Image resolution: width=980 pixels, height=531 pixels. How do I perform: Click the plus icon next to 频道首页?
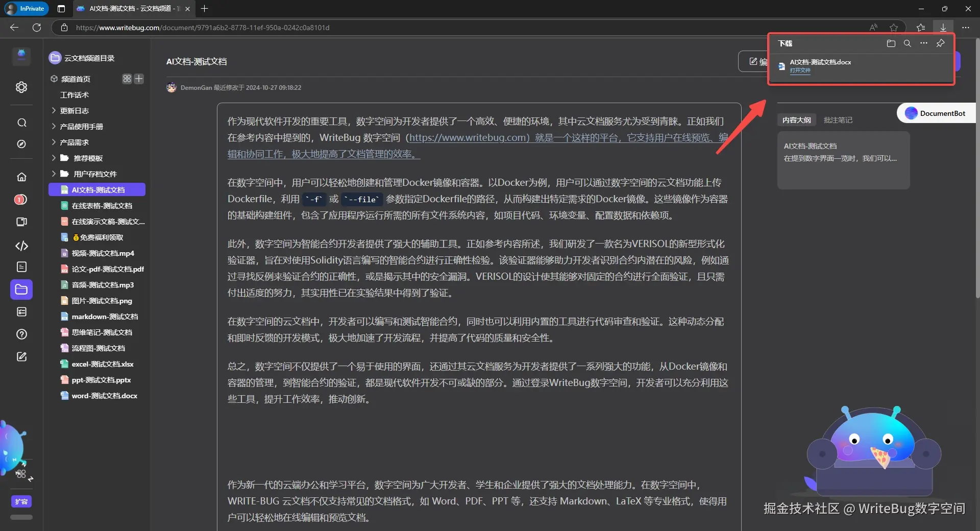139,79
